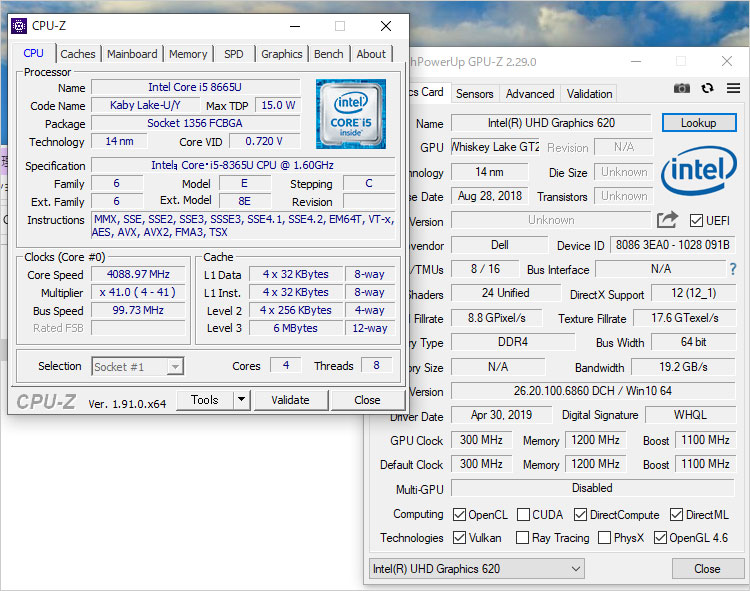Switch to the CPU tab
This screenshot has width=750, height=591.
[x=33, y=53]
